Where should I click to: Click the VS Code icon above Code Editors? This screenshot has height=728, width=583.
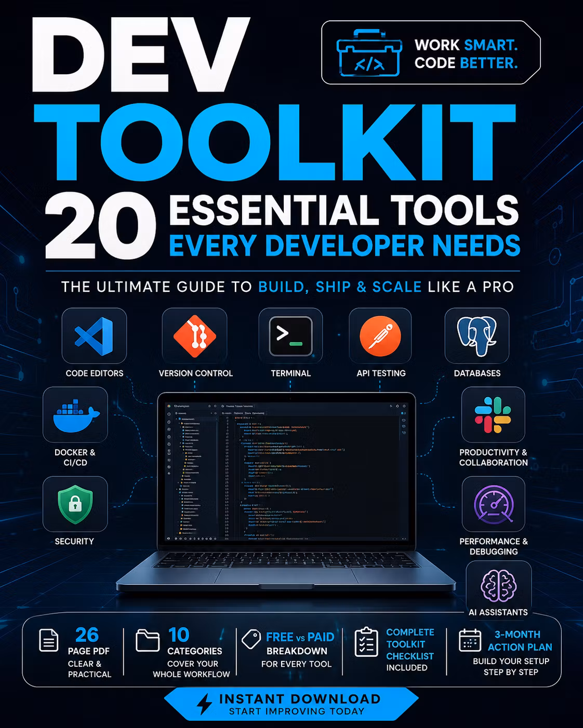(94, 336)
